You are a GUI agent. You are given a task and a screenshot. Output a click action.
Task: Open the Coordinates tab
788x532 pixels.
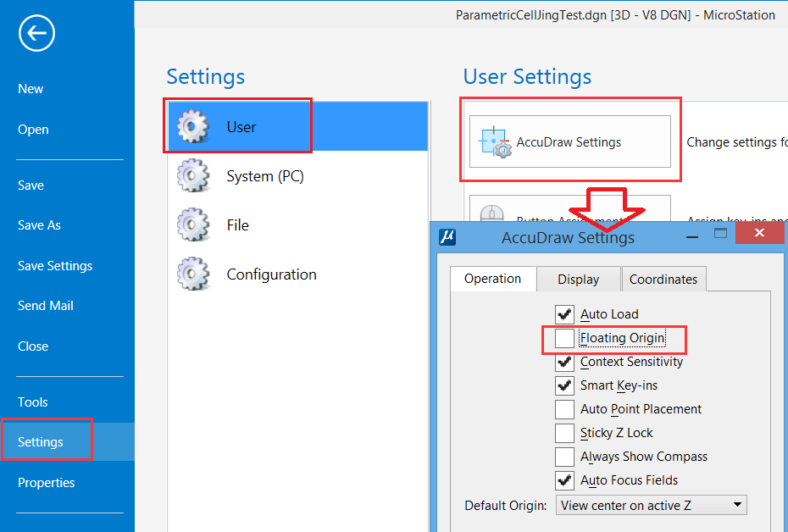click(663, 280)
